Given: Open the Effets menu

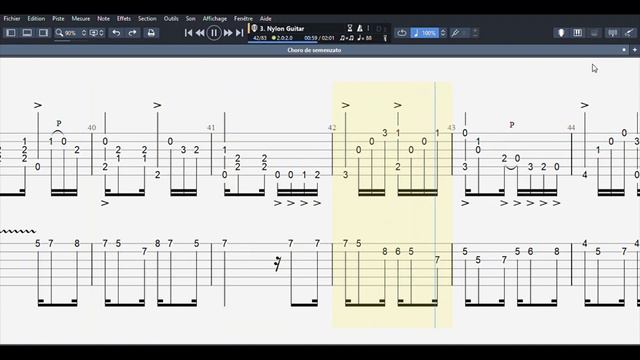Looking at the screenshot, I should point(124,19).
